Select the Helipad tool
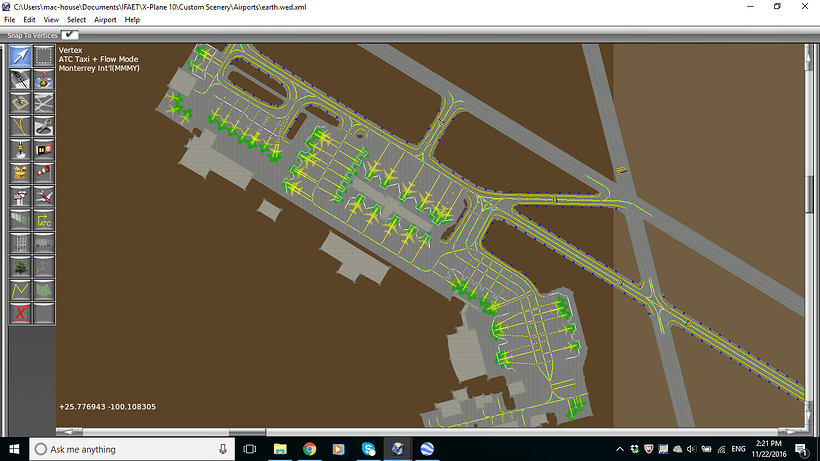 pyautogui.click(x=20, y=103)
